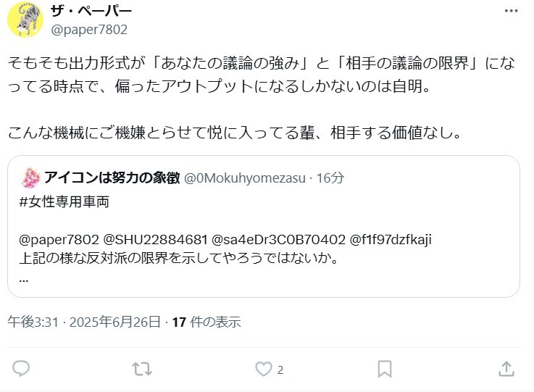Like the tweet with heart icon
This screenshot has width=534, height=392.
(x=264, y=370)
